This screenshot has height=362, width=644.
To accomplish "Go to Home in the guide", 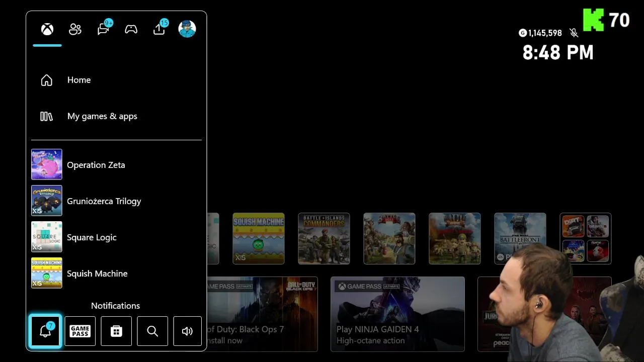I will pyautogui.click(x=116, y=80).
